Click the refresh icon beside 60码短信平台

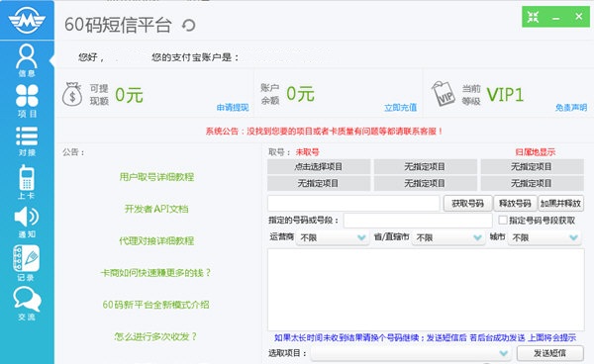(x=188, y=26)
